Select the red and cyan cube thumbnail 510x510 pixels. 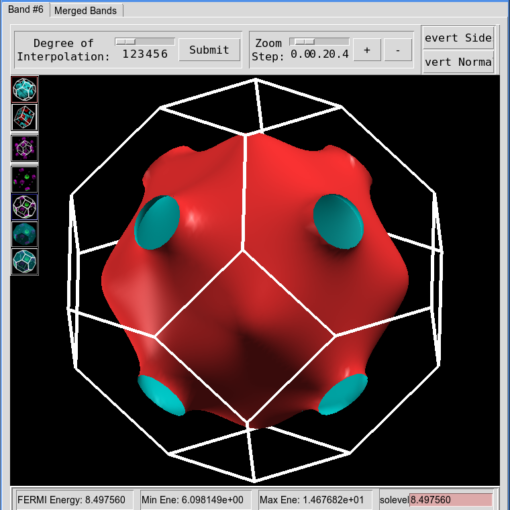tap(25, 117)
